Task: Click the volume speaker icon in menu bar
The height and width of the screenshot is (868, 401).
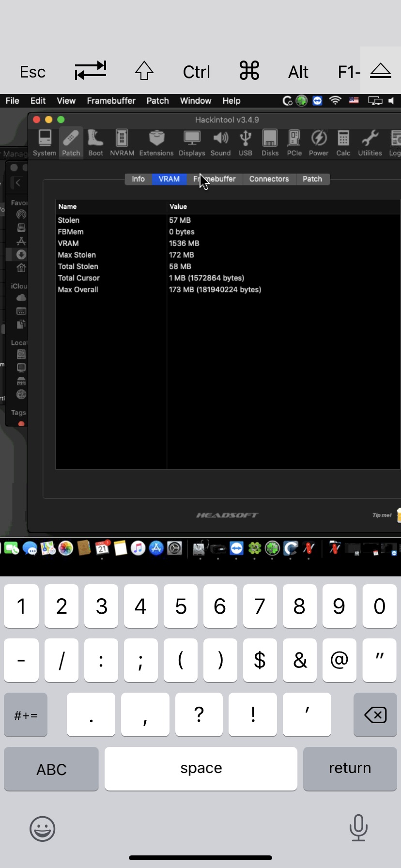Action: [x=391, y=101]
